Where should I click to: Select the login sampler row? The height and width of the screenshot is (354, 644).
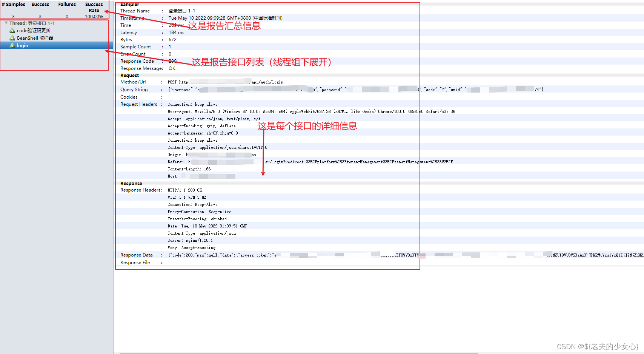57,45
